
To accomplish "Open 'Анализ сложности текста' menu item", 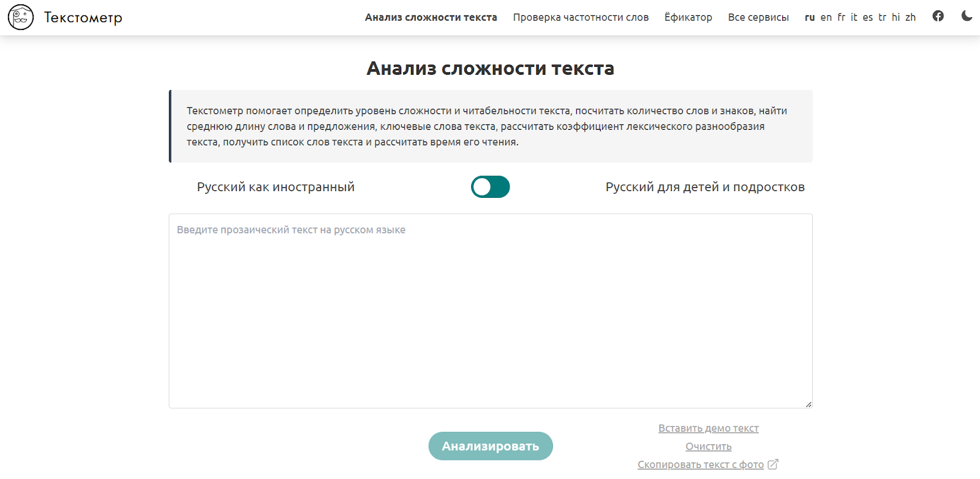I will (x=431, y=18).
